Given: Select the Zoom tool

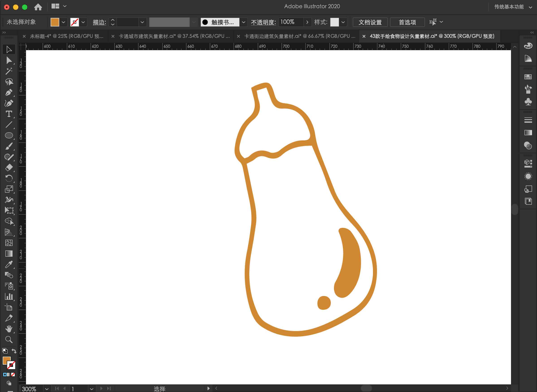Looking at the screenshot, I should (9, 340).
